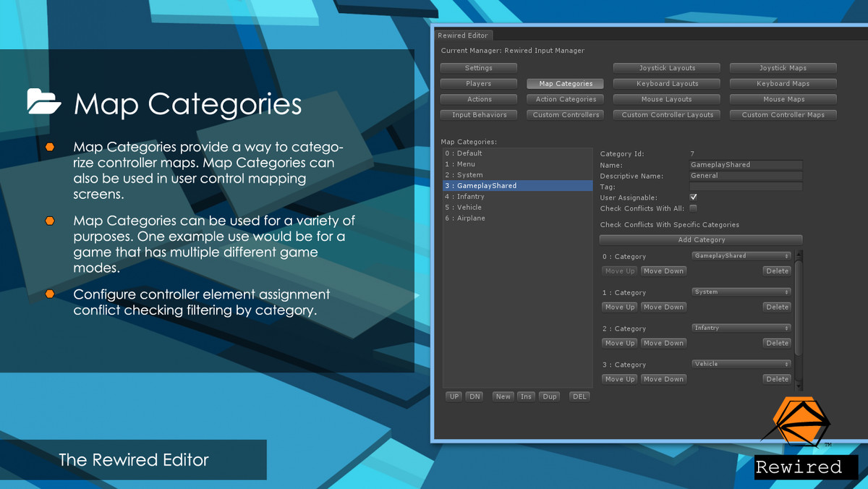The width and height of the screenshot is (868, 489).
Task: Click the Add Category button
Action: (x=701, y=240)
